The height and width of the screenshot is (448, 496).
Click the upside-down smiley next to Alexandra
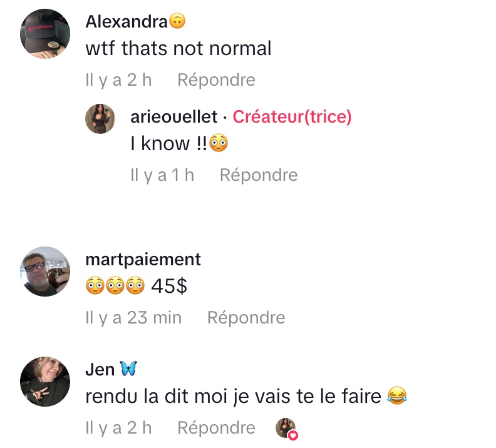pos(177,21)
